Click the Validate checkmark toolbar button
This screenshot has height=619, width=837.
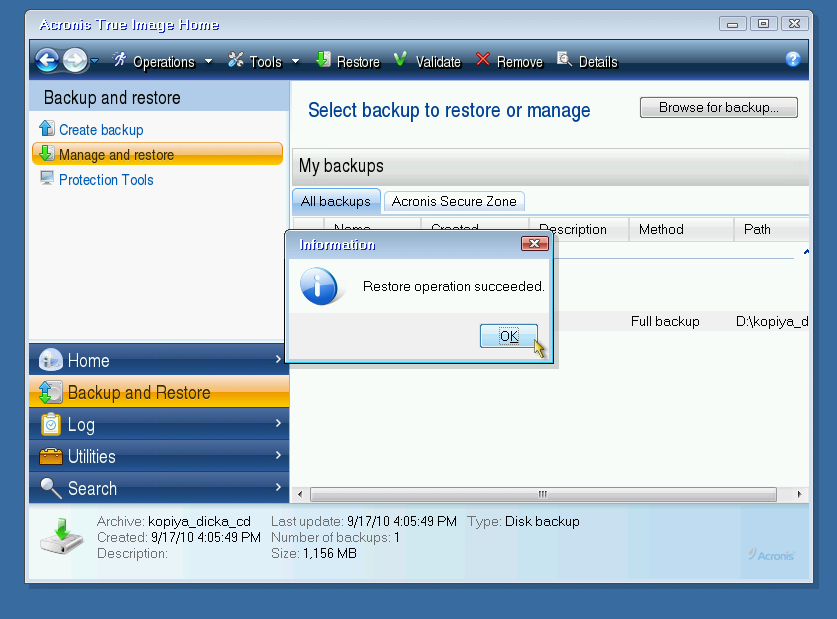[x=427, y=62]
